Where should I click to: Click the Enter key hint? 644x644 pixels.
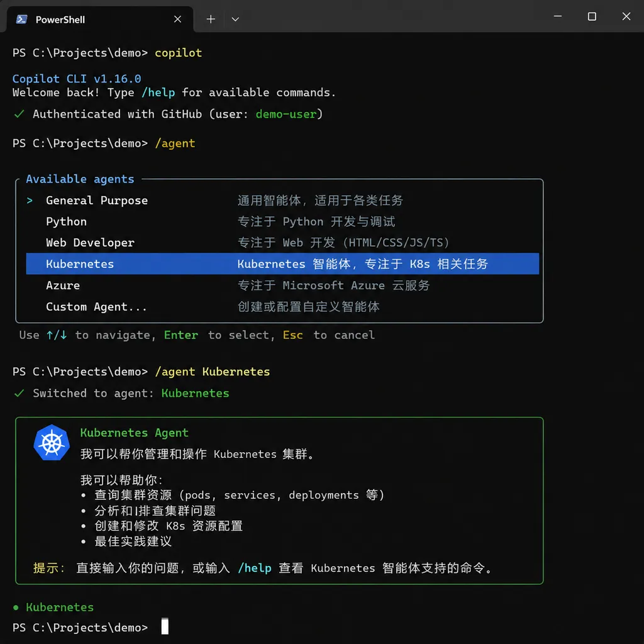pos(181,335)
